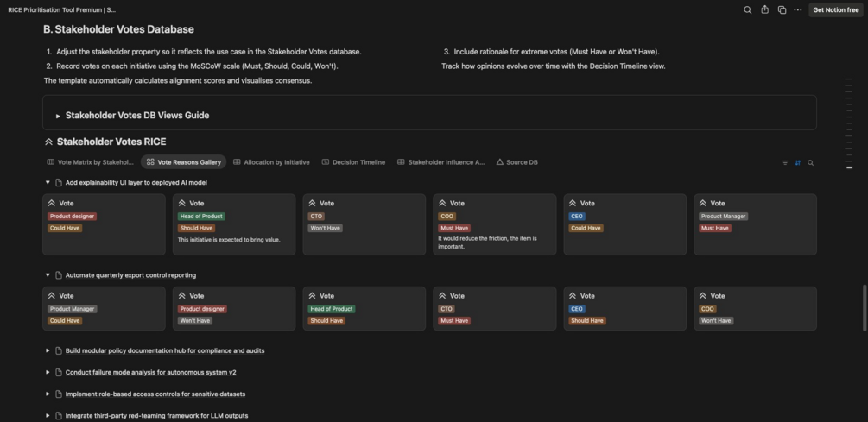The width and height of the screenshot is (868, 422).
Task: Expand the failure mode analysis group
Action: click(48, 373)
